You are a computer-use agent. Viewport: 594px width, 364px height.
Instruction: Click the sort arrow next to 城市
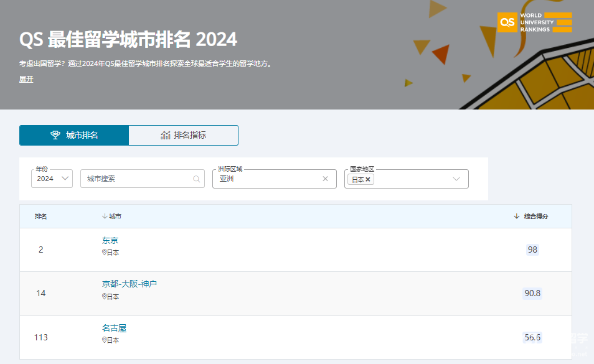105,216
